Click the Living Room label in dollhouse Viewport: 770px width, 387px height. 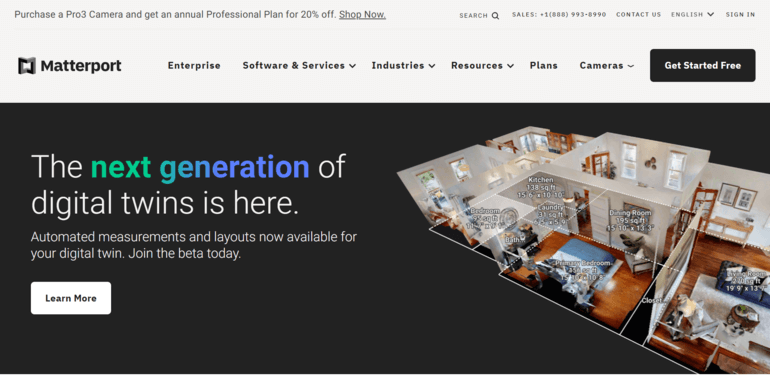(x=746, y=281)
